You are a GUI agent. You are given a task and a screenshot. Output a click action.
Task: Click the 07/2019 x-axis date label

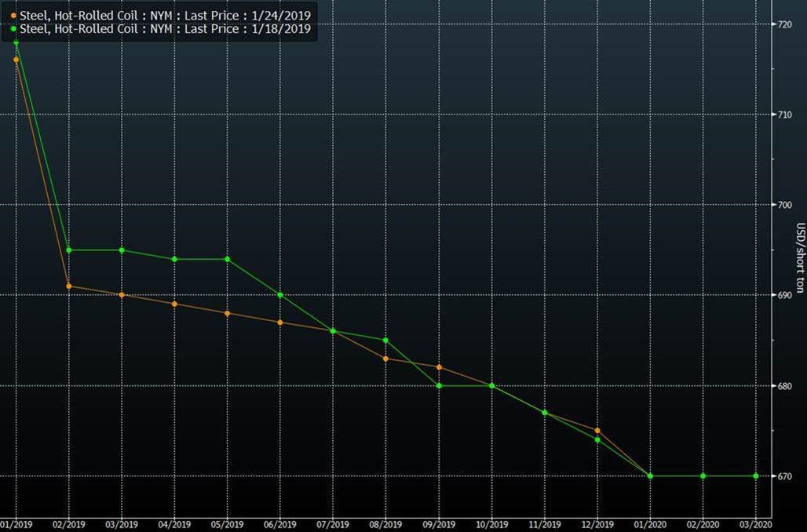coord(333,524)
